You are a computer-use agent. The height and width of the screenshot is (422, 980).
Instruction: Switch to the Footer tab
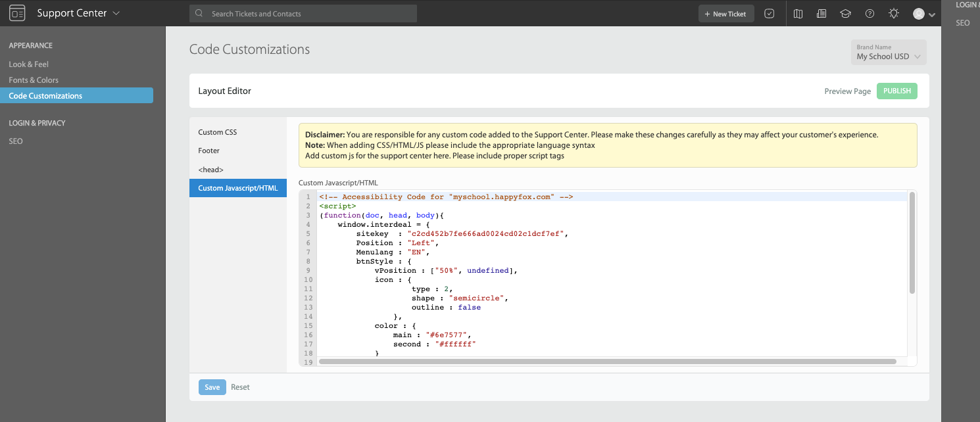pyautogui.click(x=208, y=151)
